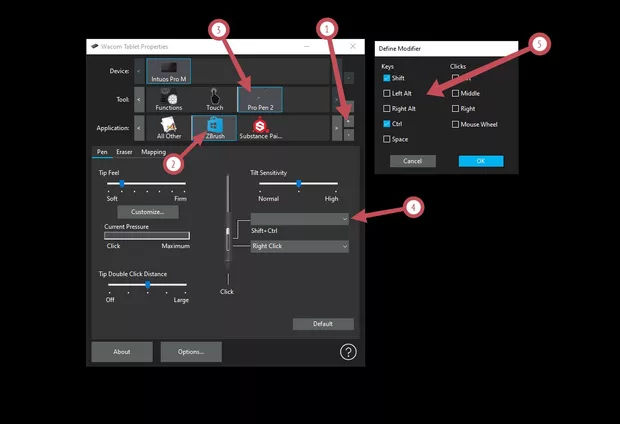The image size is (620, 424).
Task: Adjust the Tip Feel slider
Action: (x=122, y=184)
